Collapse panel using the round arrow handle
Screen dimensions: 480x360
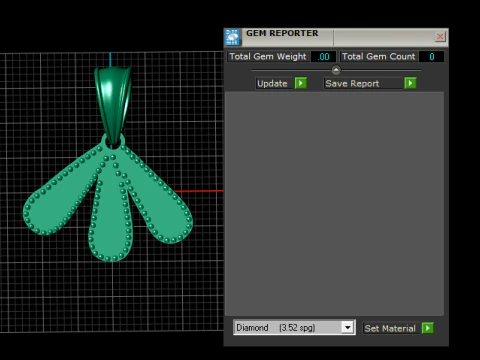[336, 70]
